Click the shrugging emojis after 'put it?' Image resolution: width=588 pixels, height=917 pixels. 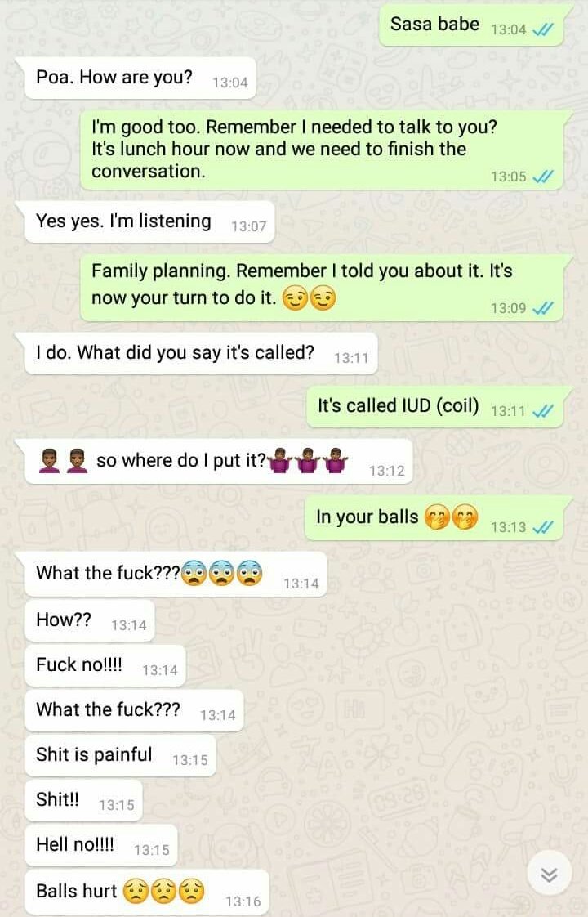pyautogui.click(x=309, y=461)
